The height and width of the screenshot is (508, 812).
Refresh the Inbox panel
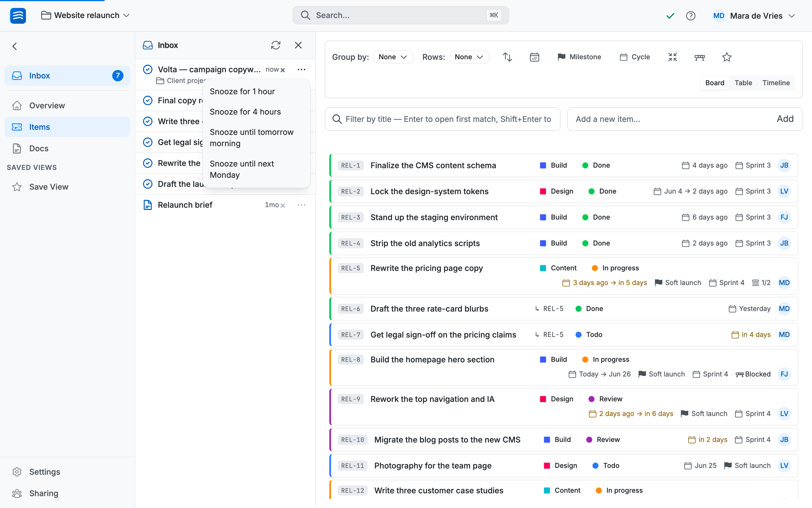[x=275, y=45]
